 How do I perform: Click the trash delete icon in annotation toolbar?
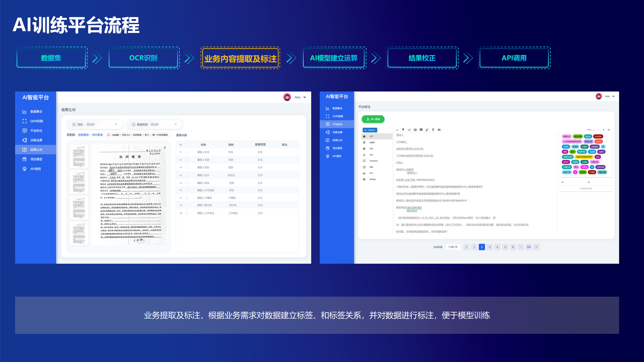pos(433,130)
